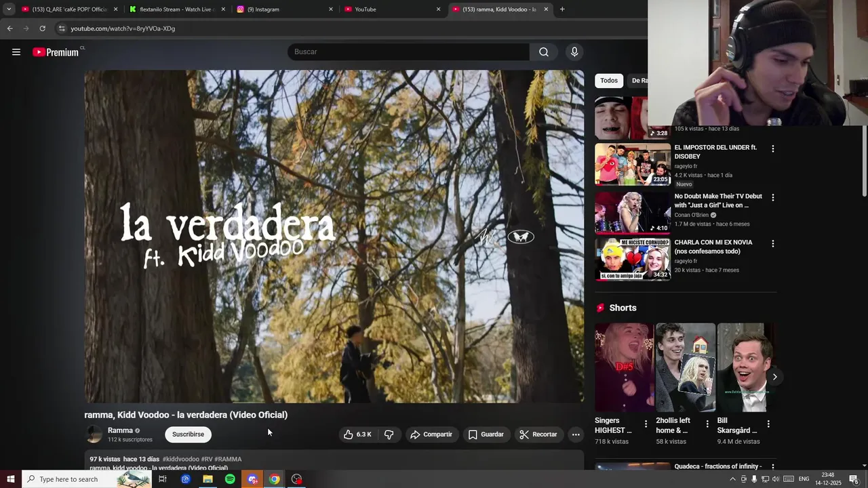Viewport: 868px width, 488px height.
Task: Open volume control in system tray
Action: tap(776, 479)
